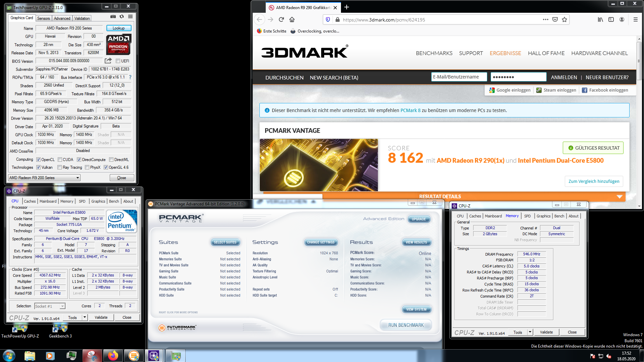Viewport: 644px width, 362px height.
Task: Switch to Firefox from the taskbar
Action: (113, 356)
